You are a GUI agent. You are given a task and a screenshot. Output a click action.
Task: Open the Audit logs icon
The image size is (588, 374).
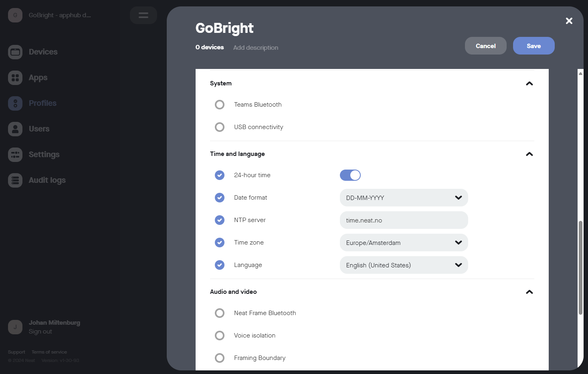coord(15,180)
